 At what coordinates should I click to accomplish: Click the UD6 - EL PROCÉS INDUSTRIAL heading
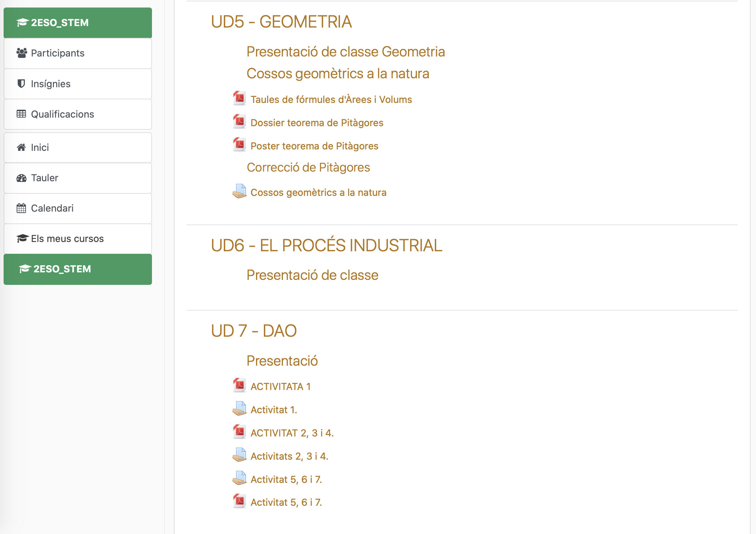click(x=326, y=246)
